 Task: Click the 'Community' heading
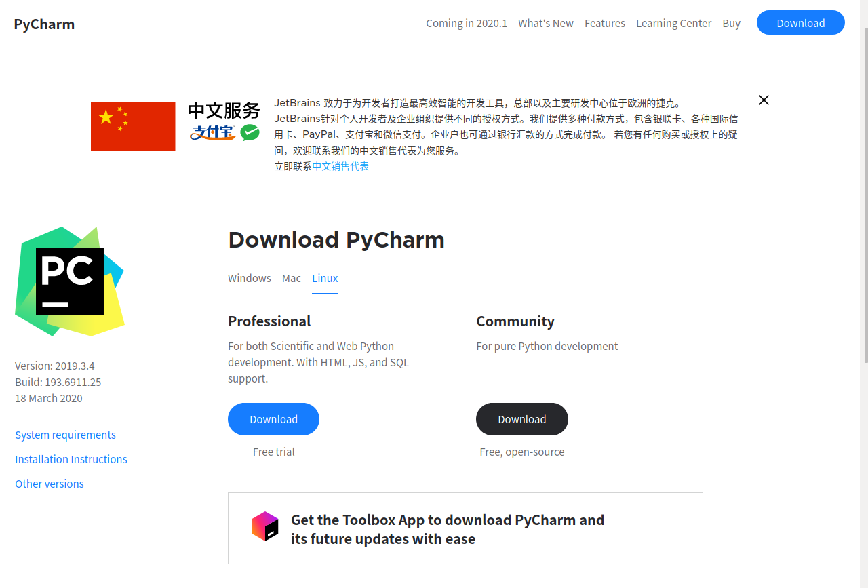point(515,321)
